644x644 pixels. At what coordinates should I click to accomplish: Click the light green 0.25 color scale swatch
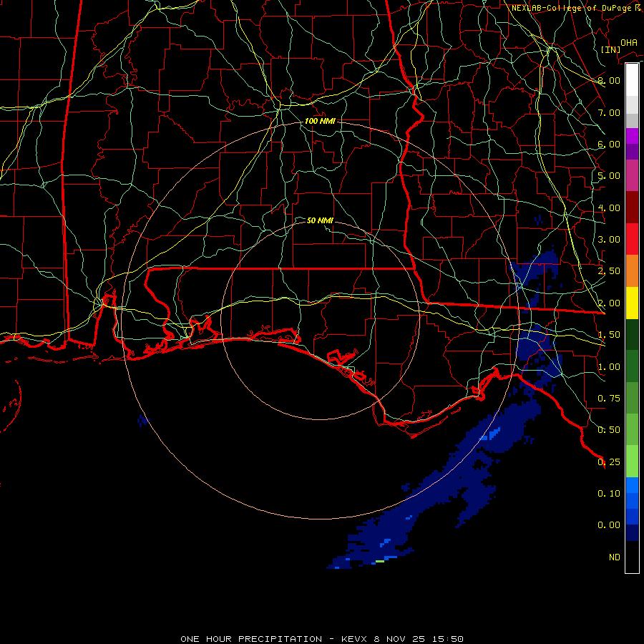pyautogui.click(x=632, y=462)
